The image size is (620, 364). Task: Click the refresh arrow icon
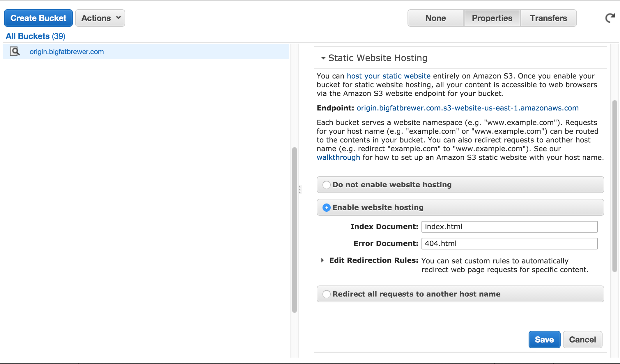(610, 18)
